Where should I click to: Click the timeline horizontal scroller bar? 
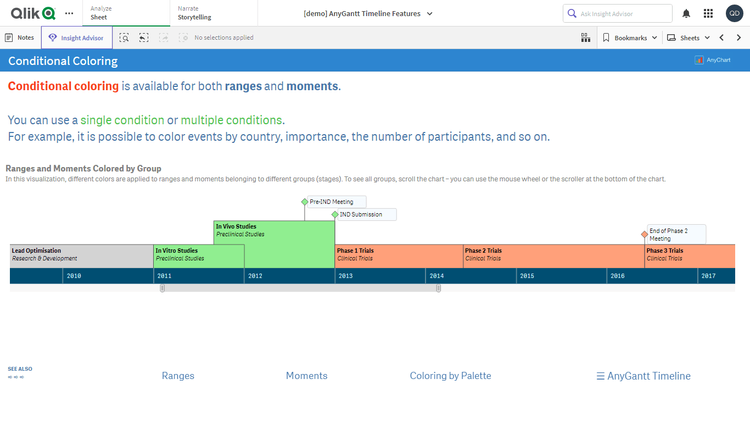point(300,288)
